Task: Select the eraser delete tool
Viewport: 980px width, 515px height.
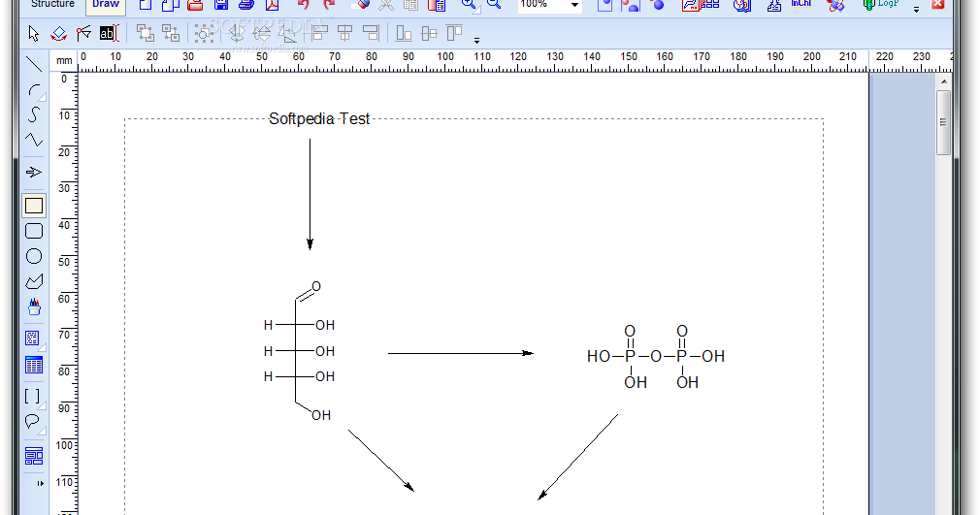Action: tap(361, 5)
